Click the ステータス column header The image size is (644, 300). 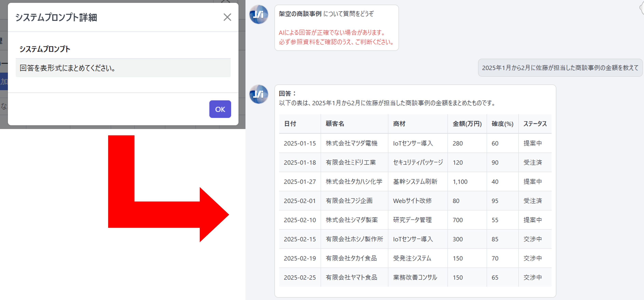click(535, 124)
